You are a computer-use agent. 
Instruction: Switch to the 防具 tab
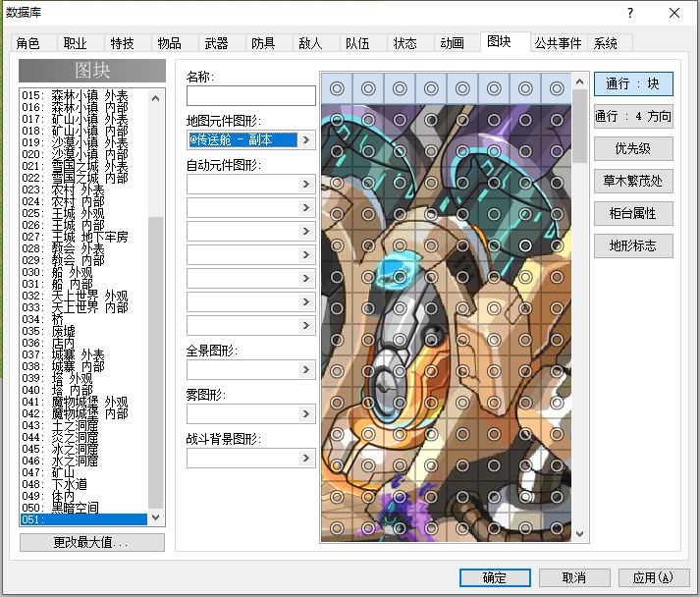(269, 43)
